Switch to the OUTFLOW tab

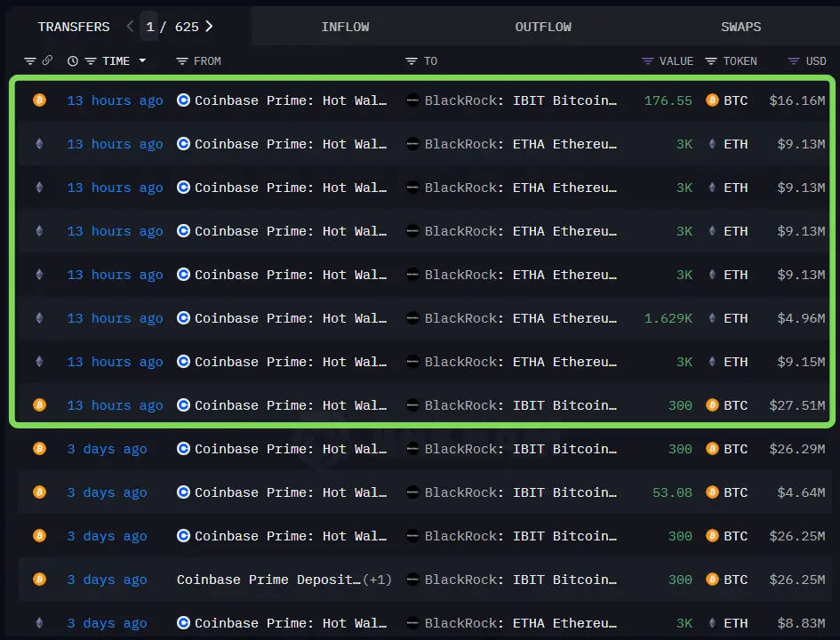click(x=543, y=27)
